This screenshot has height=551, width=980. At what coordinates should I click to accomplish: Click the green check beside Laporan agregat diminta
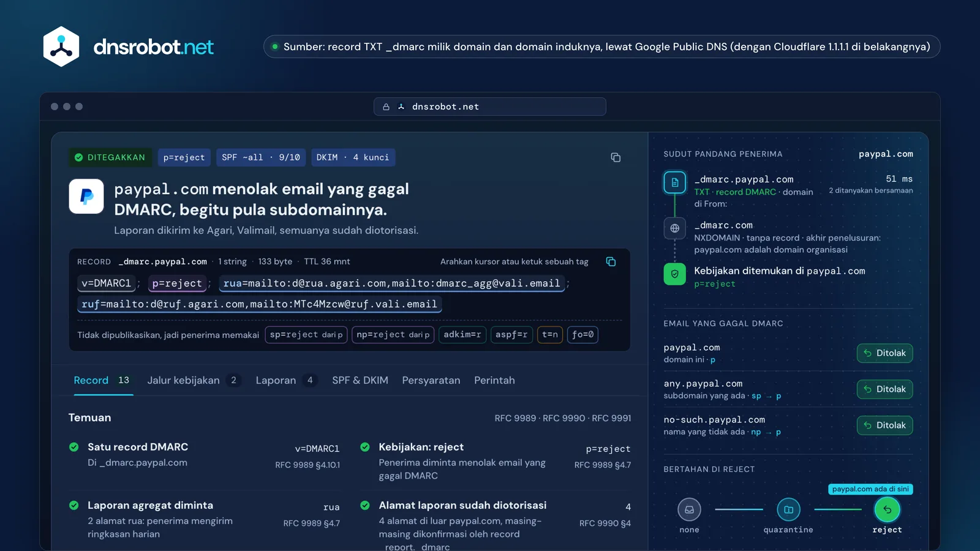click(74, 505)
